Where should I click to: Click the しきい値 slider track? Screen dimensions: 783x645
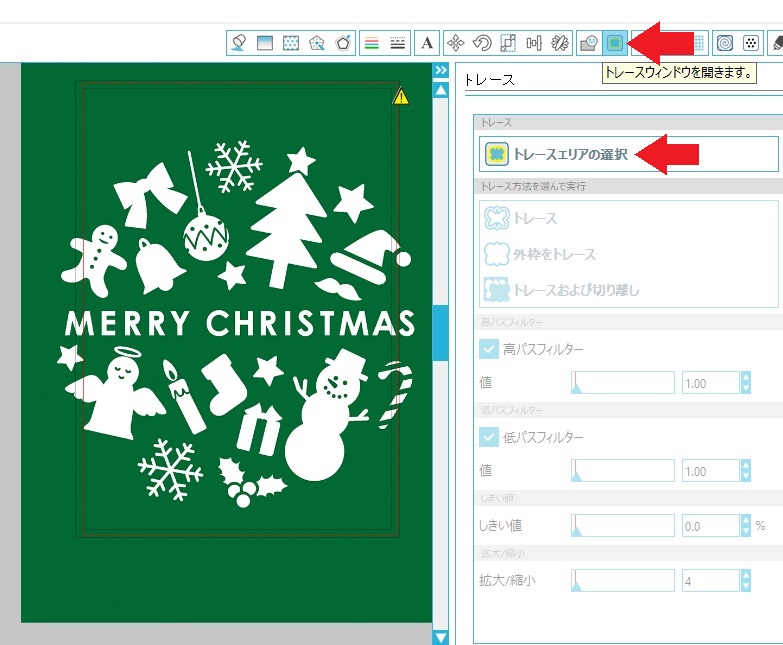(624, 525)
